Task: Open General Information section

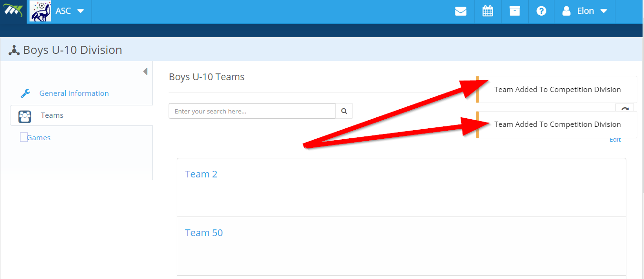Action: click(x=74, y=93)
